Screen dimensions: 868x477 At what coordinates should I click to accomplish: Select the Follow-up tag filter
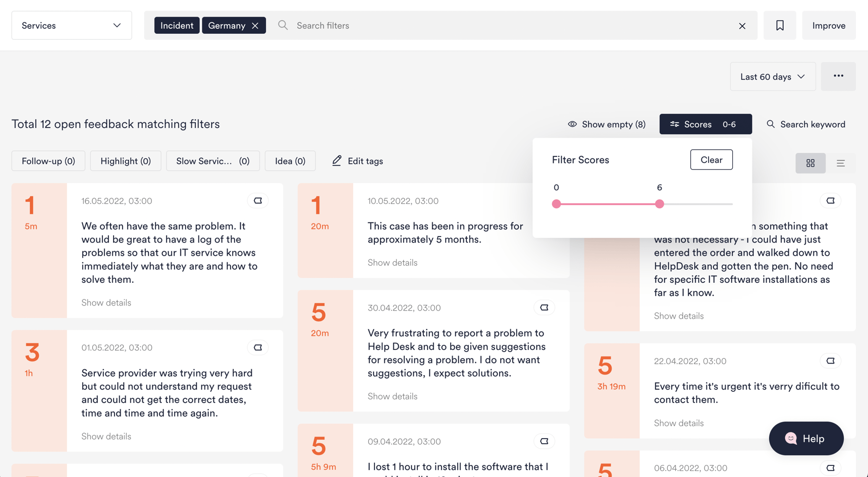[x=48, y=160]
